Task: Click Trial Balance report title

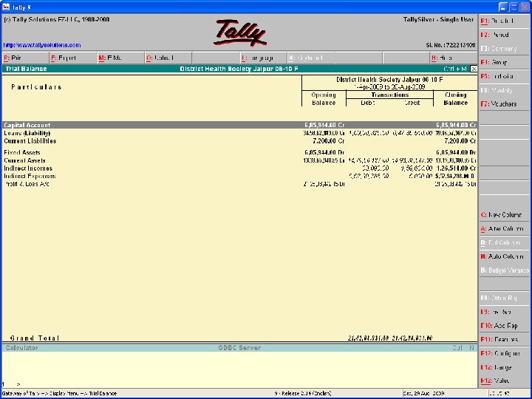Action: point(26,69)
